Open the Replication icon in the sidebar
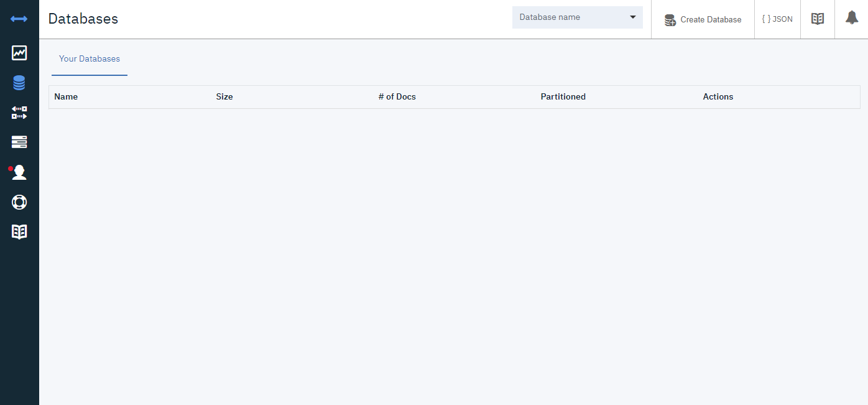The width and height of the screenshot is (868, 405). (19, 113)
